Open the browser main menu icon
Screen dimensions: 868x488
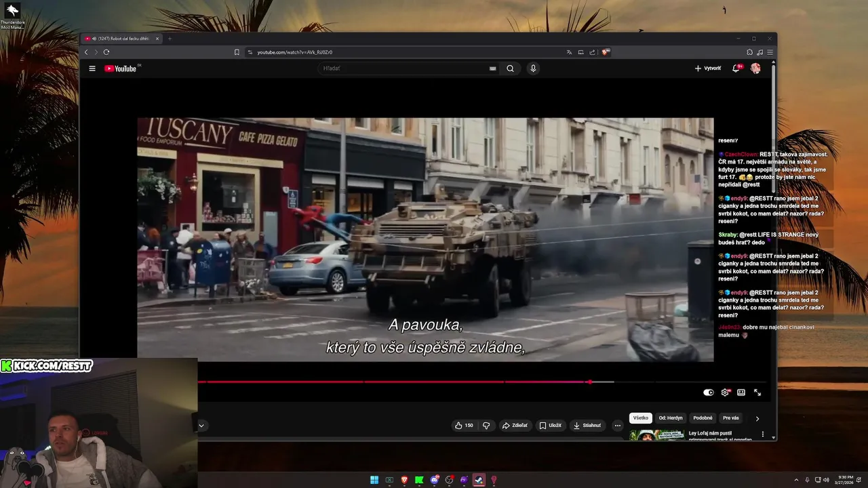click(770, 52)
